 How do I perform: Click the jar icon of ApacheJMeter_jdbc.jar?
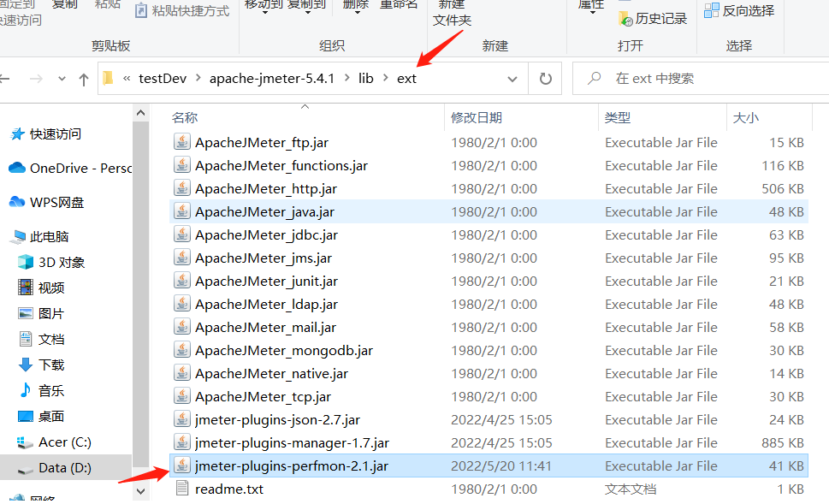click(x=182, y=234)
